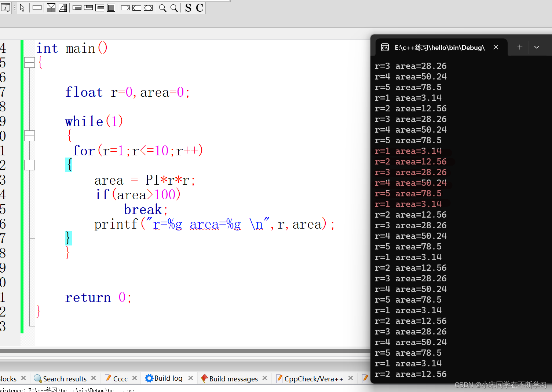This screenshot has height=392, width=552.
Task: Toggle the S source button
Action: tap(188, 8)
